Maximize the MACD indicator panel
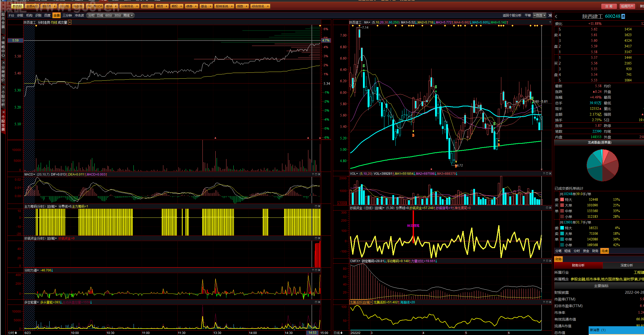 tap(316, 174)
